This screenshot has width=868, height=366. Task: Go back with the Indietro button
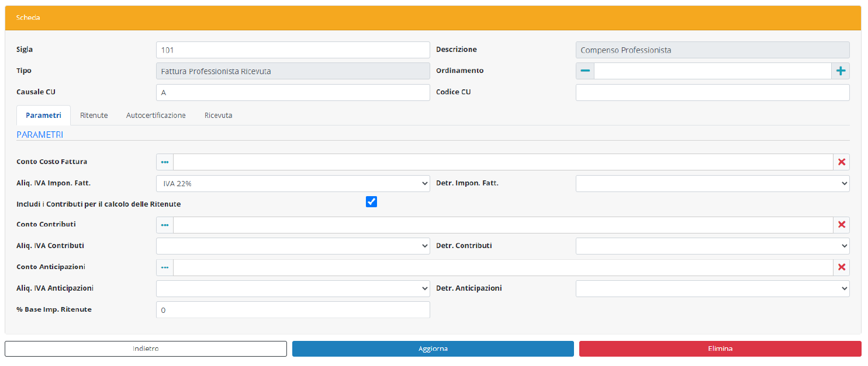tap(146, 348)
